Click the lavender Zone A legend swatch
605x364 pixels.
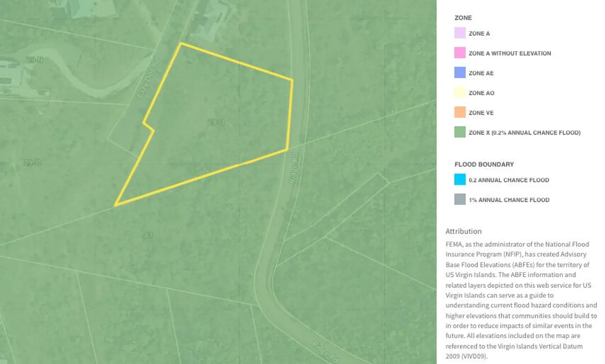pyautogui.click(x=460, y=33)
